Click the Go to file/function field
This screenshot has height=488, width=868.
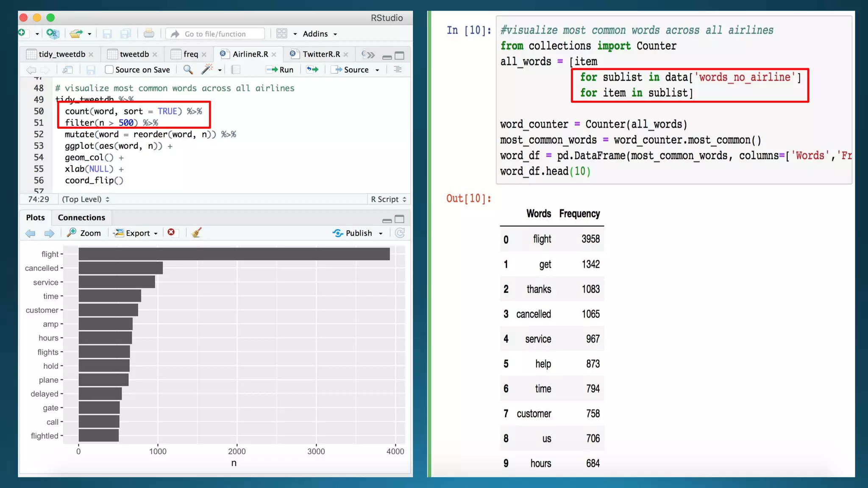pos(215,34)
